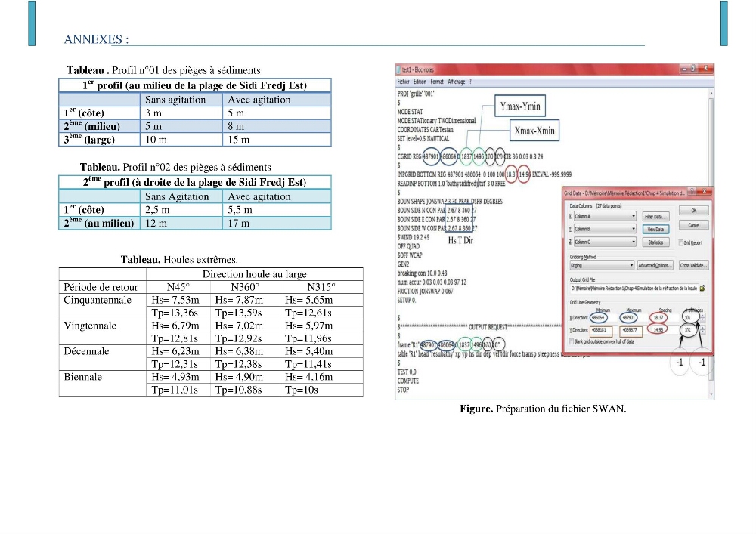
Task: Open the Edition menu in Bloc-notes
Action: (x=420, y=82)
